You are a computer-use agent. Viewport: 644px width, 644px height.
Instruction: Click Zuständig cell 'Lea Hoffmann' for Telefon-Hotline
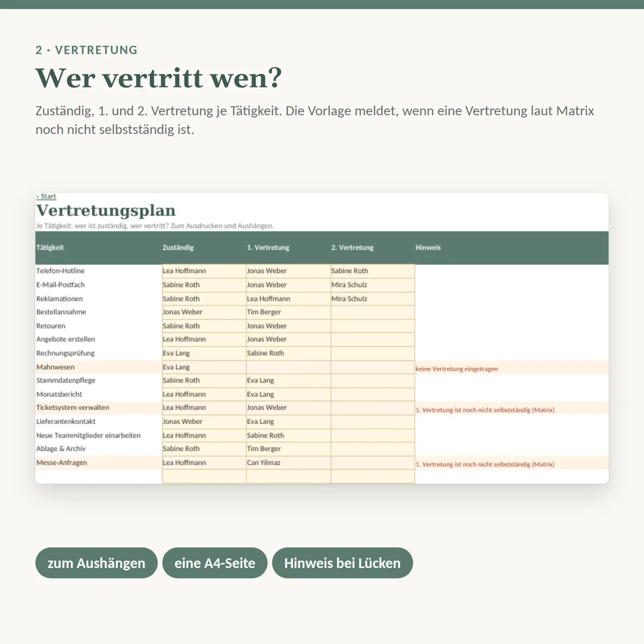(x=204, y=271)
